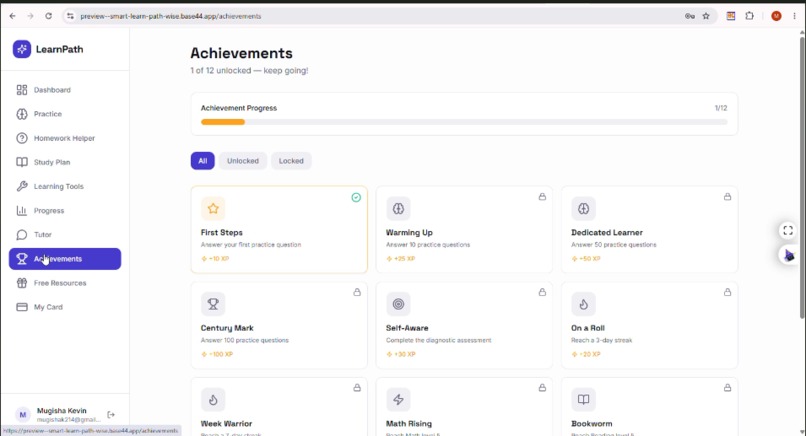Screen dimensions: 806x436
Task: Open Study Plan in sidebar
Action: [65, 162]
